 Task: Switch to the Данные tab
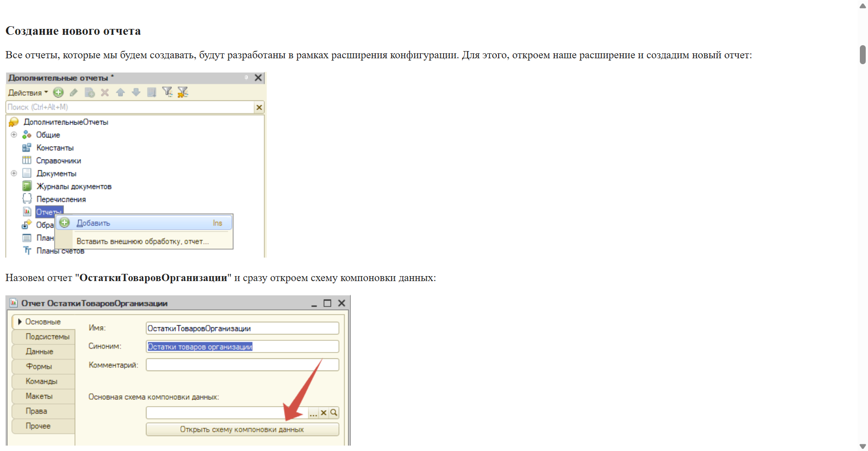(x=40, y=352)
